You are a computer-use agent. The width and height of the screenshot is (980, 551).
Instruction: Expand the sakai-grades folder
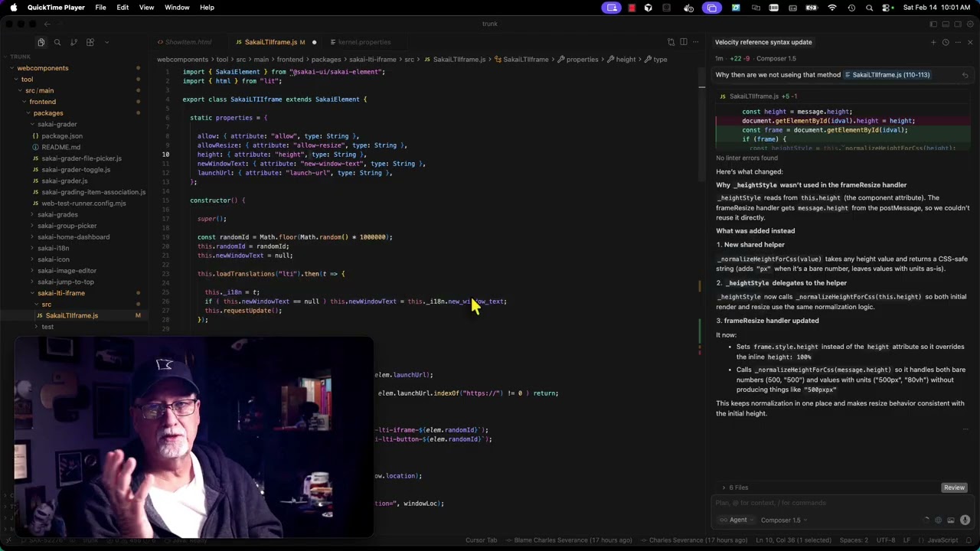(57, 214)
